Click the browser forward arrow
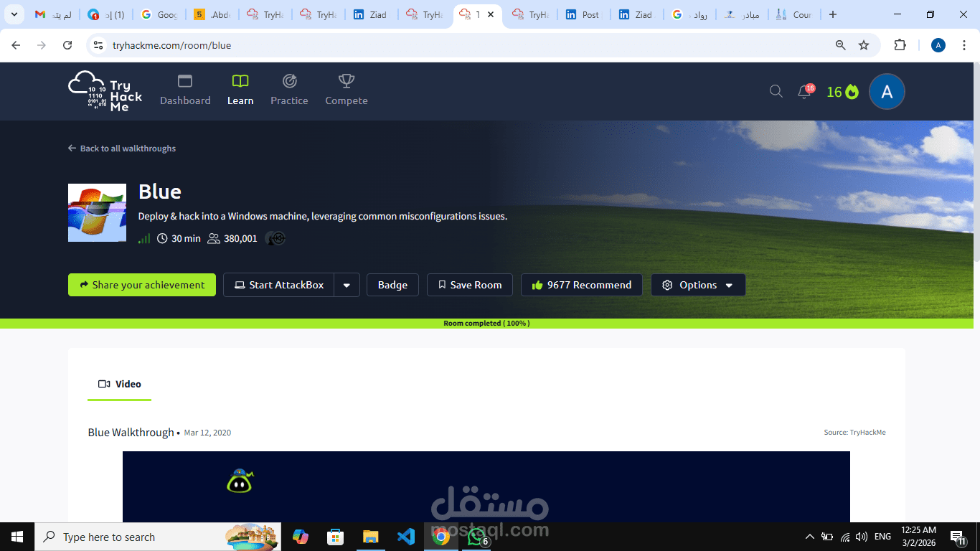The image size is (980, 551). tap(42, 45)
